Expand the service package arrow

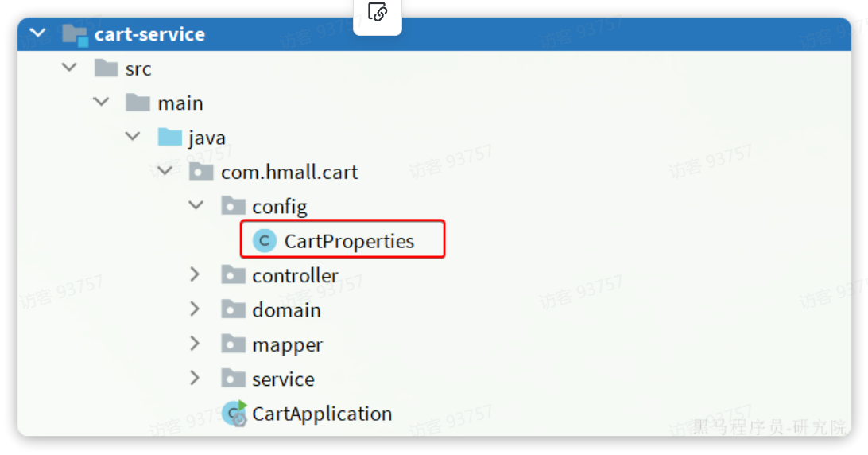click(x=194, y=378)
